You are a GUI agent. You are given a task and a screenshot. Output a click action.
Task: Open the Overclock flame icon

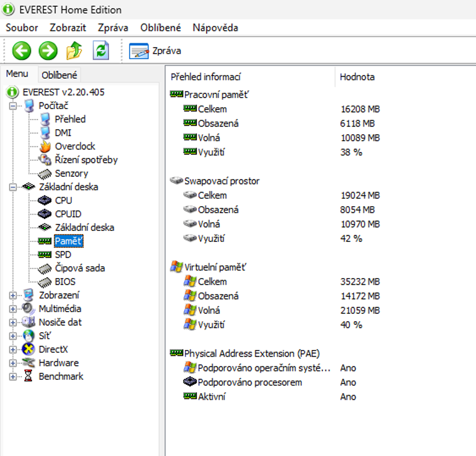(45, 146)
